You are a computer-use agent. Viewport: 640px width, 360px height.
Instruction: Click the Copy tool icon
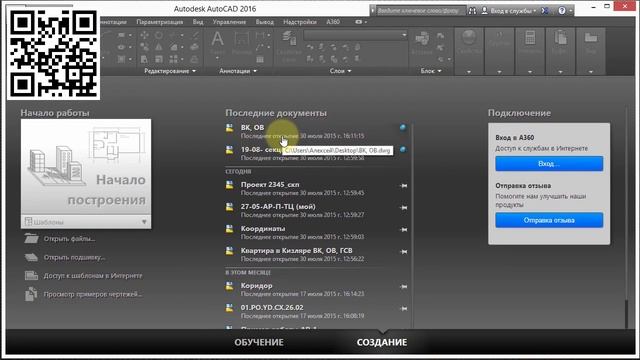[x=144, y=47]
